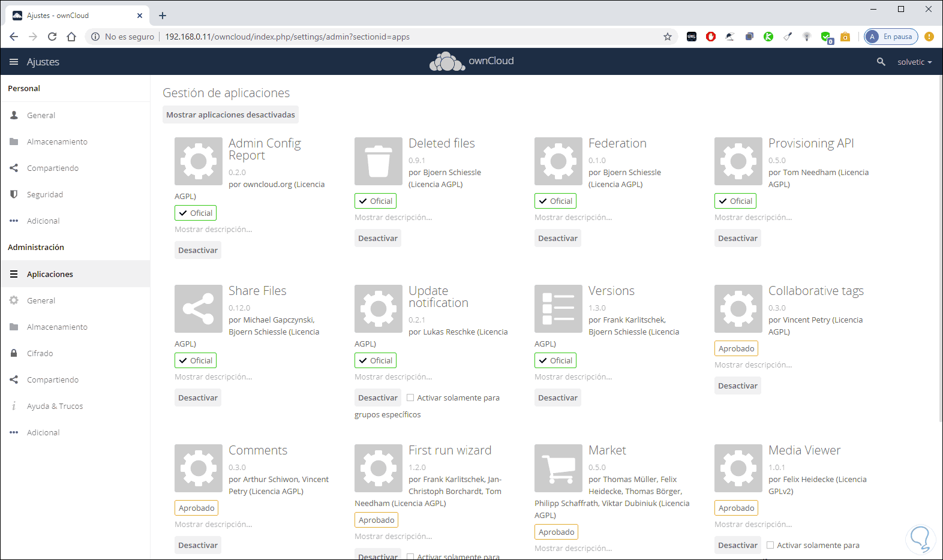The height and width of the screenshot is (560, 943).
Task: Expand 'Mostrar descripción...' for Versions
Action: (x=573, y=377)
